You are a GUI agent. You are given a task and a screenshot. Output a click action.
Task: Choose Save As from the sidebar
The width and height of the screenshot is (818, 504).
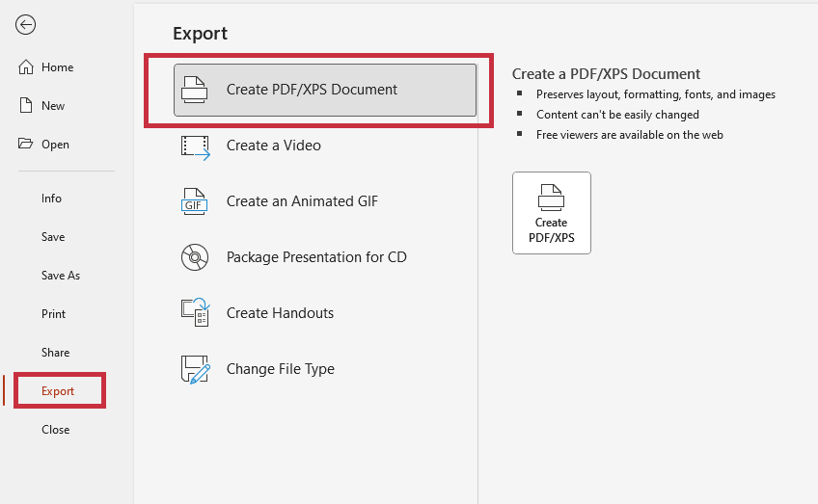(61, 276)
